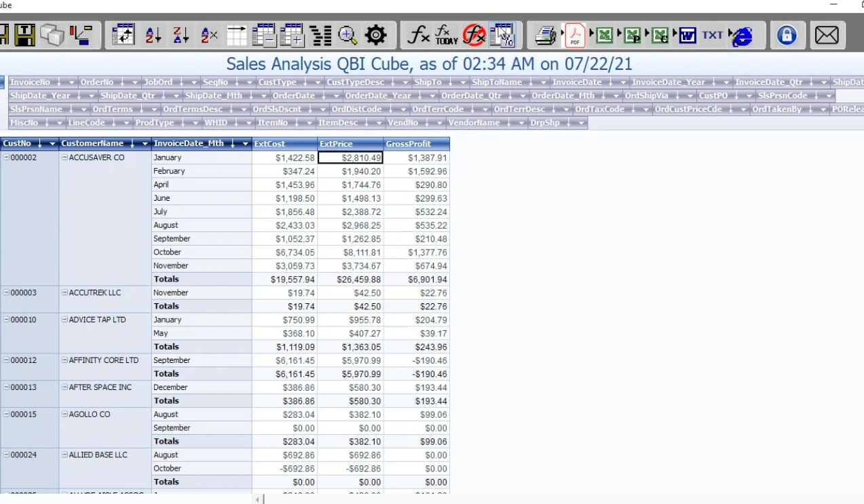Screen dimensions: 864x504
Task: Export the cube to PDF
Action: click(x=575, y=35)
